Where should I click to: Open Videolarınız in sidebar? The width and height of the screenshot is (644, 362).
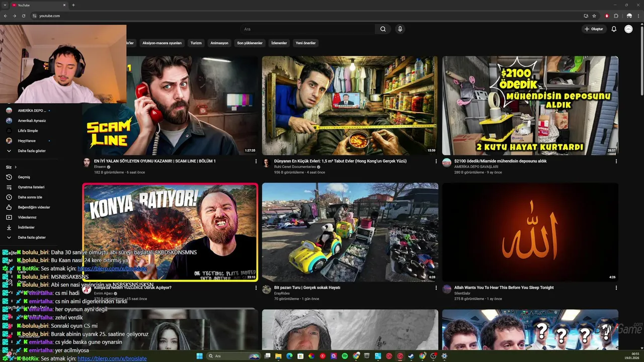click(x=28, y=217)
